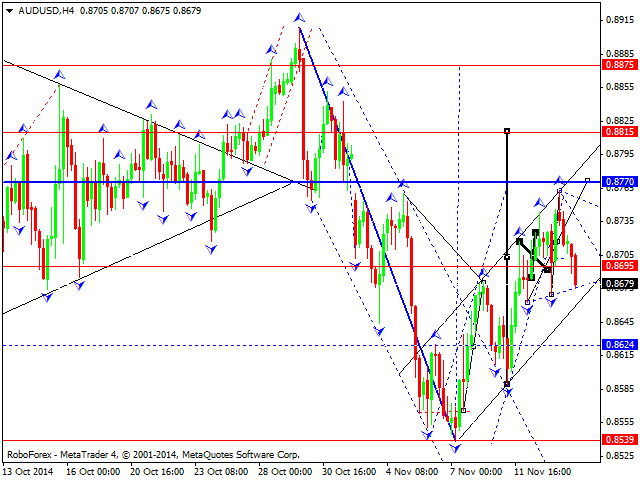Click the blue 0.8770 price level label
Screen dimensions: 640x480
[x=620, y=181]
